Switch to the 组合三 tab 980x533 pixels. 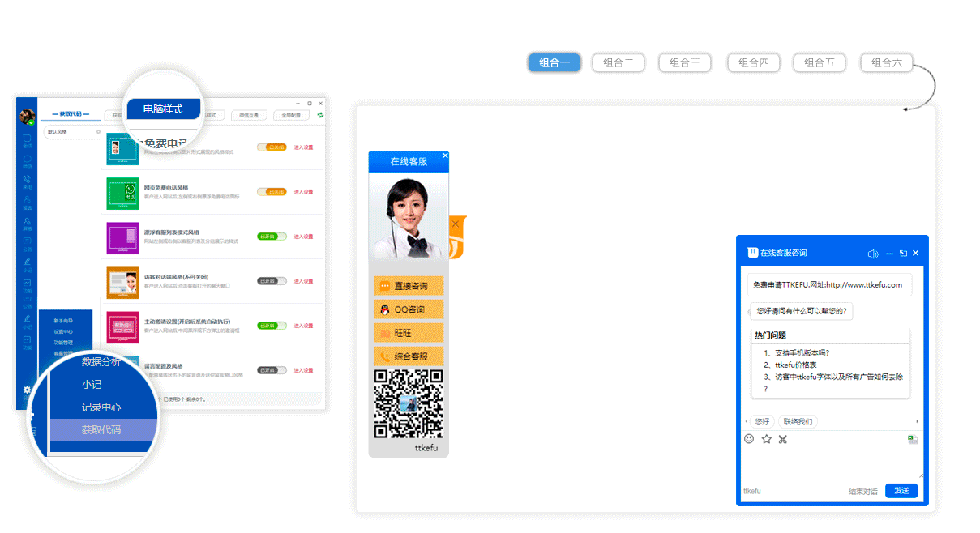685,62
